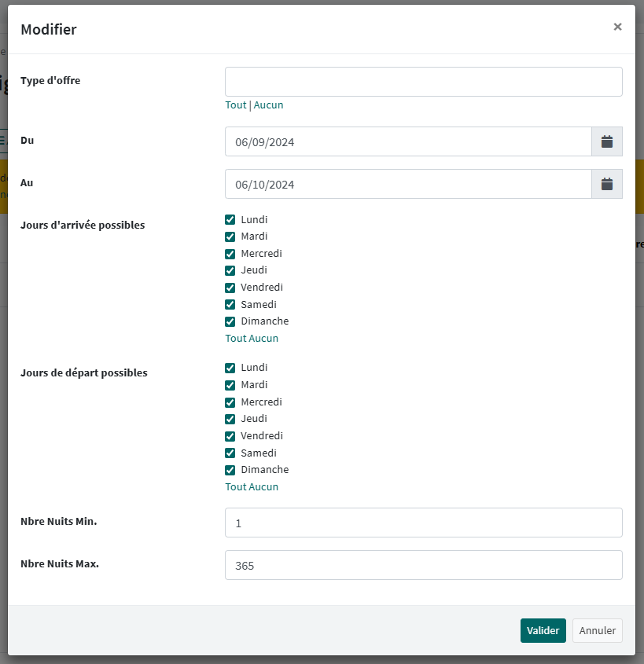Click the Nbre Nuits Min. input field
This screenshot has width=644, height=664.
pos(423,523)
